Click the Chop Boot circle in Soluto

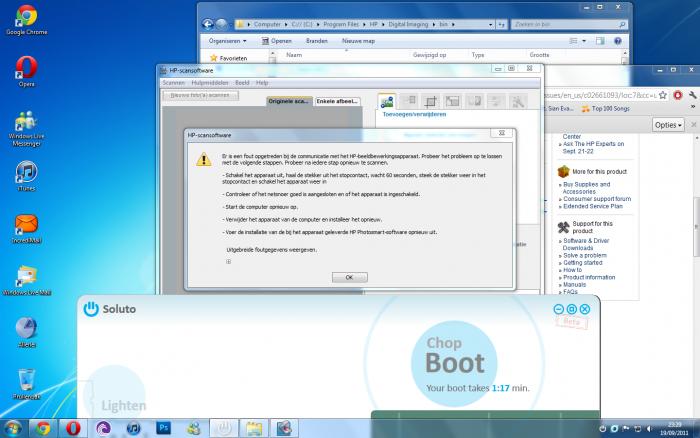(454, 363)
